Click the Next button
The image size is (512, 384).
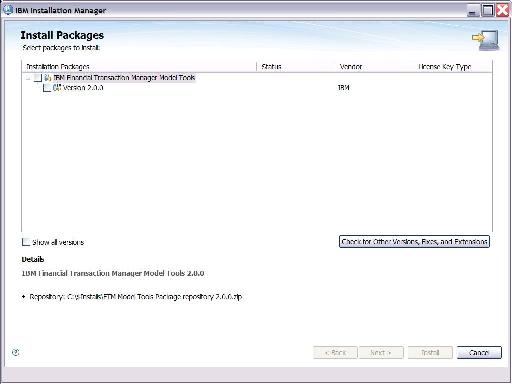[381, 352]
